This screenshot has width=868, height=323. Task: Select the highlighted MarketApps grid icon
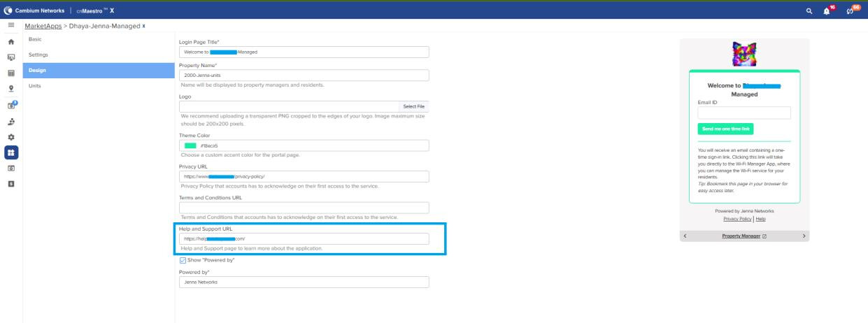click(x=11, y=152)
